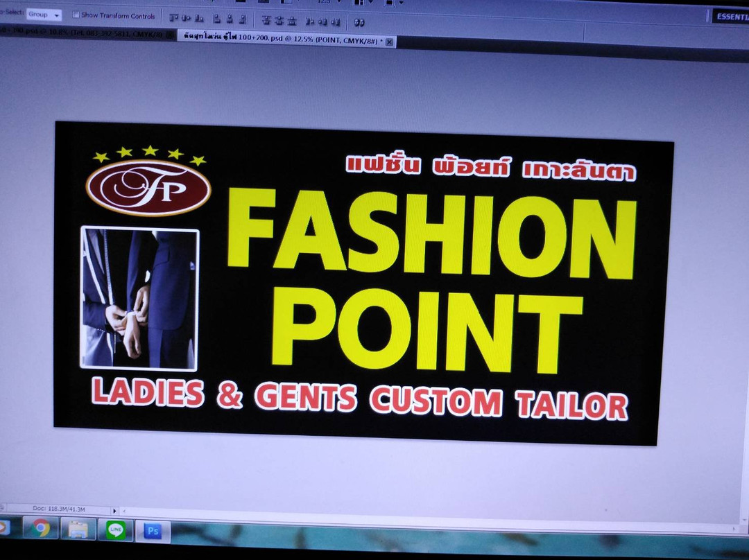Click the align bottom edges icon

click(199, 19)
